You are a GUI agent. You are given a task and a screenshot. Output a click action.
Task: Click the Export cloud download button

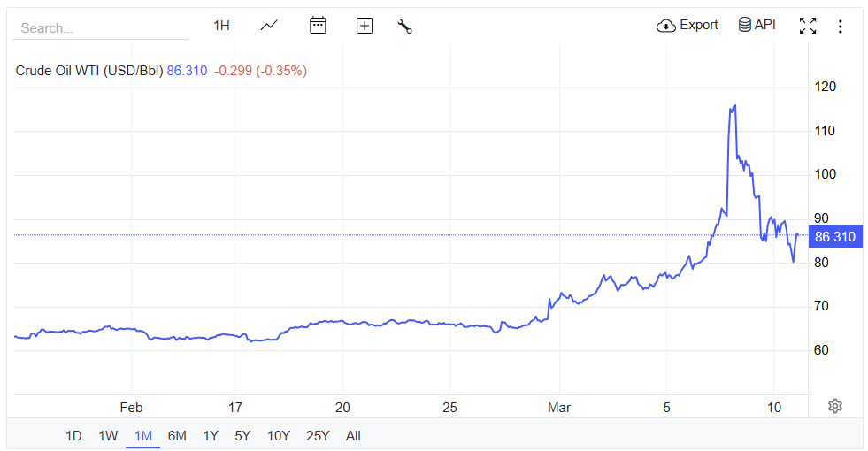[x=687, y=26]
